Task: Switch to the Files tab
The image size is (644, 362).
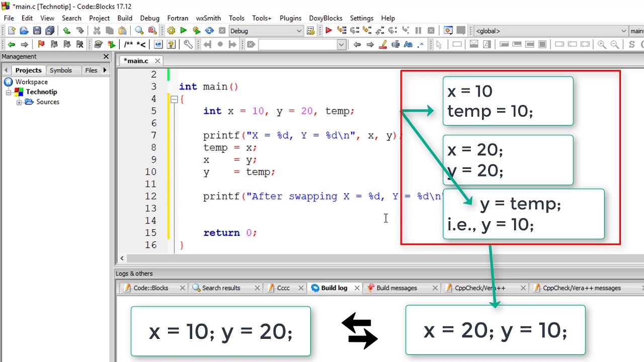Action: click(x=91, y=70)
